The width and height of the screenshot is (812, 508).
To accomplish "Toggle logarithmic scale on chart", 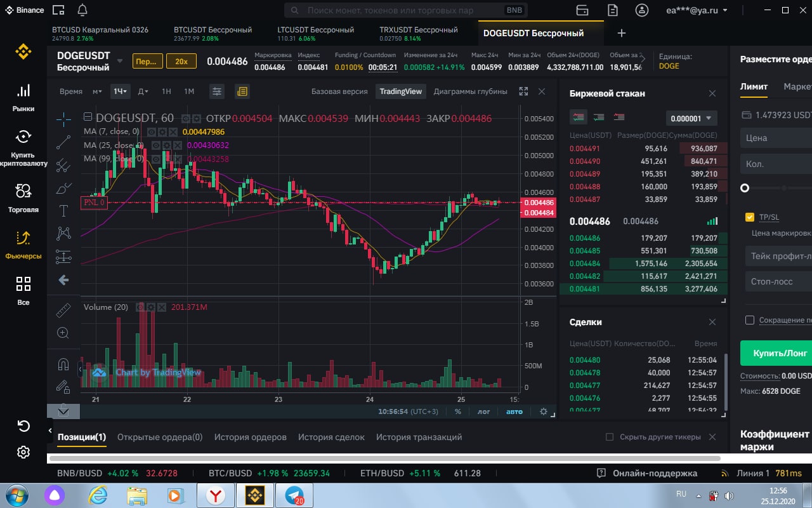I will 483,411.
